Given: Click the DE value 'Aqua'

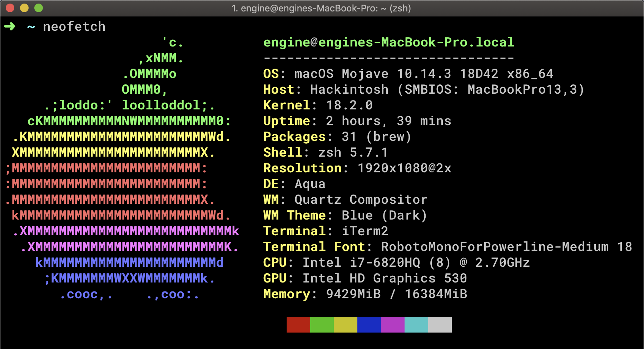Looking at the screenshot, I should [x=310, y=184].
